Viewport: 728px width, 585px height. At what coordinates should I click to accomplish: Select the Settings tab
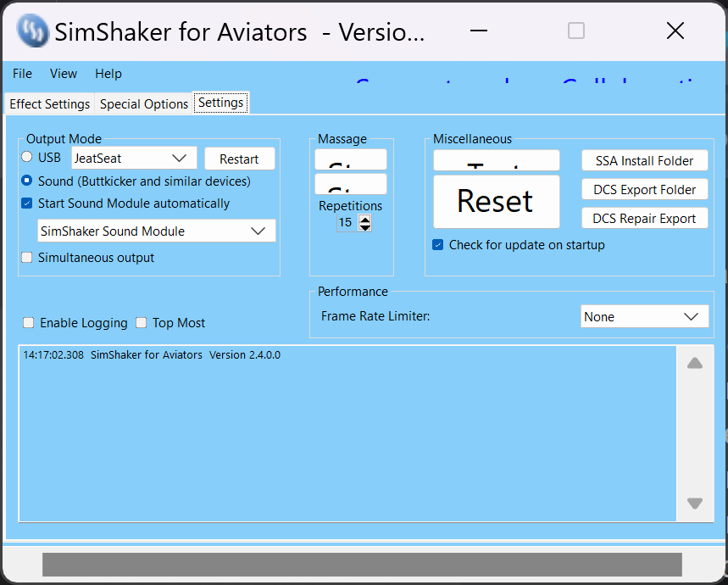pyautogui.click(x=221, y=103)
